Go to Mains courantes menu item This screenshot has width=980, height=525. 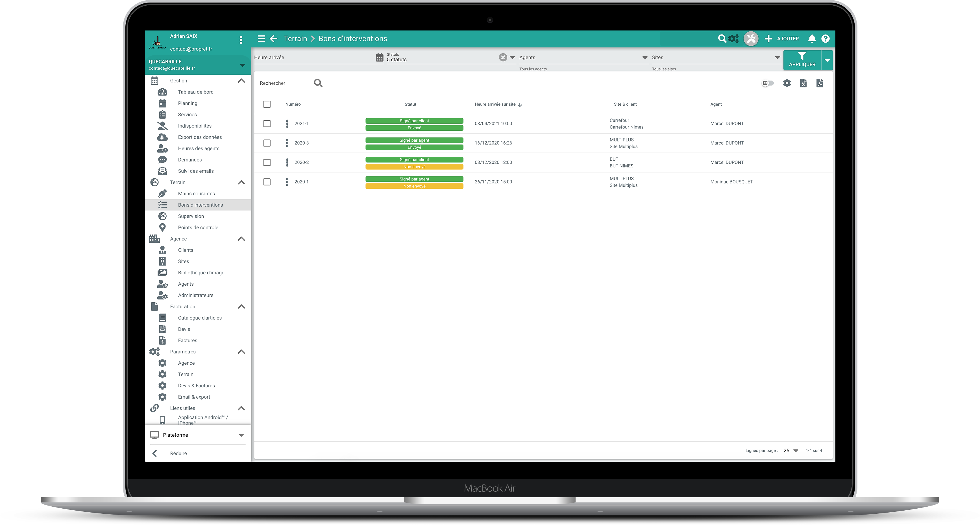tap(196, 194)
